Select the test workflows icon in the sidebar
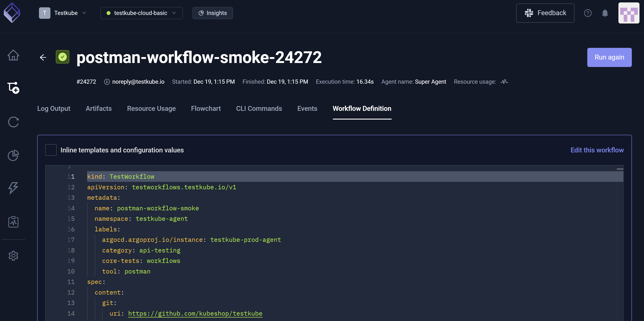644x321 pixels. click(13, 88)
